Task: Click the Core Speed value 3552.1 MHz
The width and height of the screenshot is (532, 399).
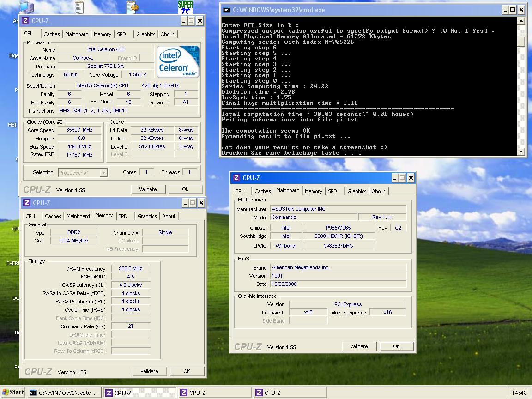Action: pyautogui.click(x=79, y=130)
